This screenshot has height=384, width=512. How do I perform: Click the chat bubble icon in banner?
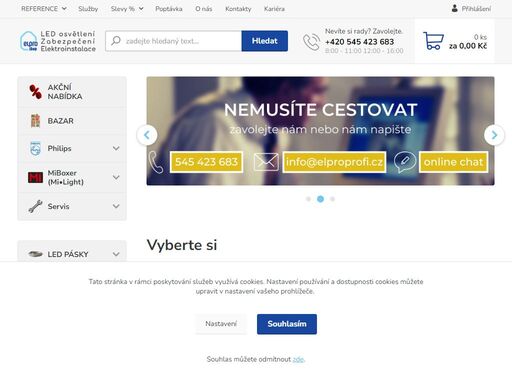[x=405, y=162]
